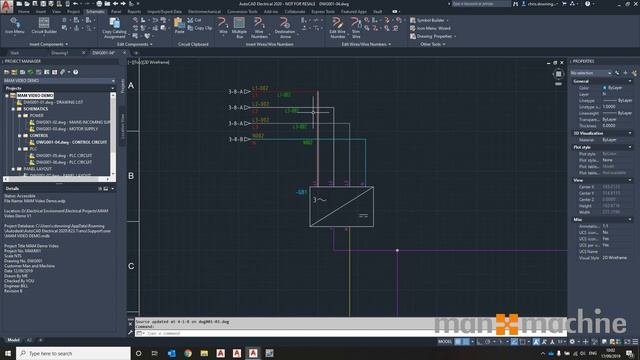
Task: Launch Circuit Builder
Action: click(x=44, y=26)
